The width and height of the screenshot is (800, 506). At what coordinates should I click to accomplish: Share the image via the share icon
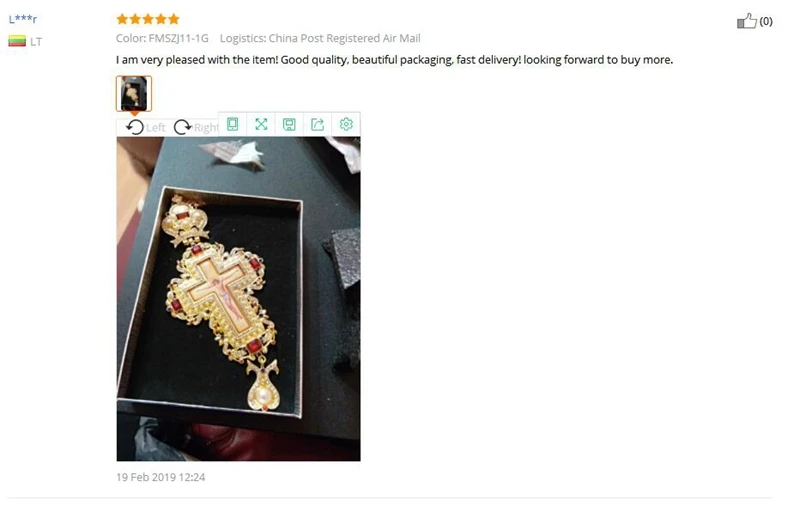(317, 124)
